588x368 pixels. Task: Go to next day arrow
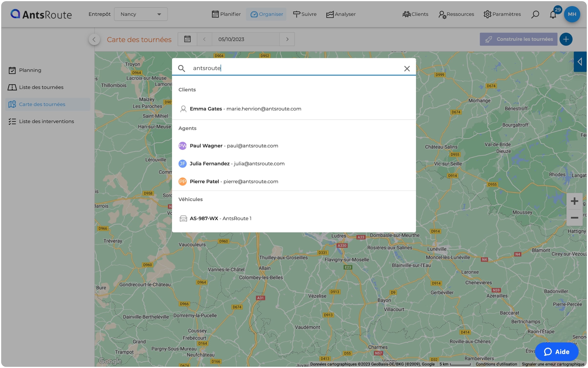pyautogui.click(x=287, y=39)
